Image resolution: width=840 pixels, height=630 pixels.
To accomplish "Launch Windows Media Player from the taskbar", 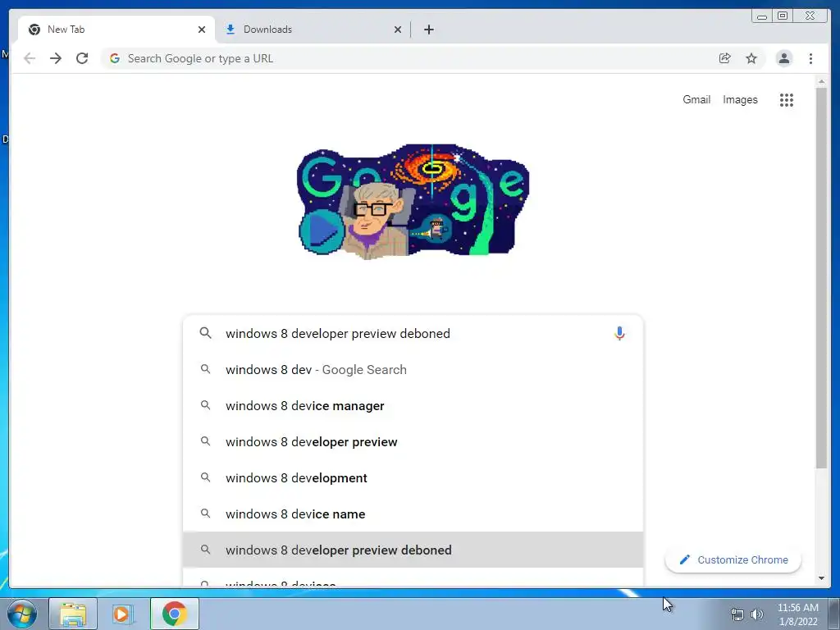I will [x=123, y=614].
